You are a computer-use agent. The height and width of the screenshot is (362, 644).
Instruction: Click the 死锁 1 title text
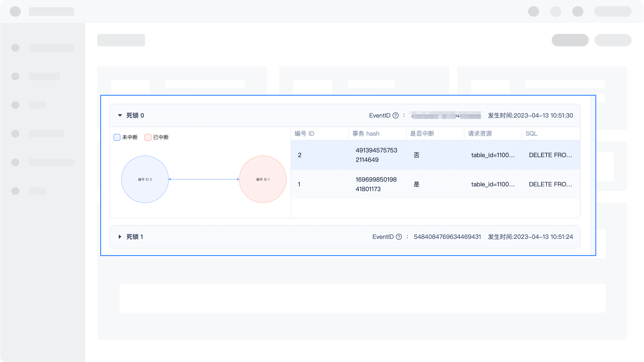click(135, 237)
